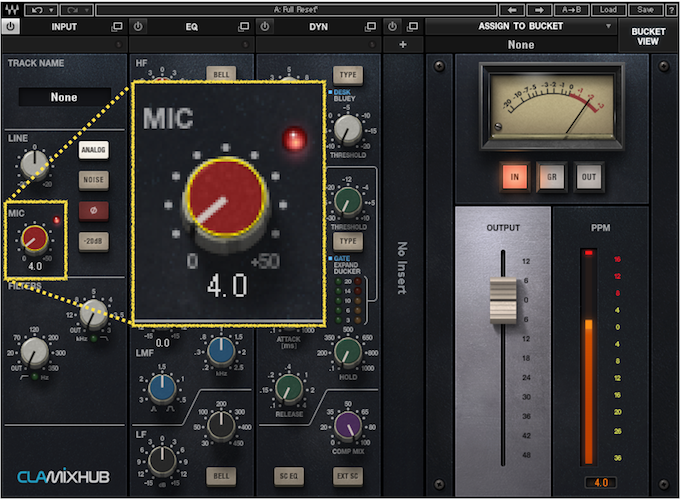Open the A: Full Reset preset menu
The height and width of the screenshot is (499, 680).
point(296,10)
